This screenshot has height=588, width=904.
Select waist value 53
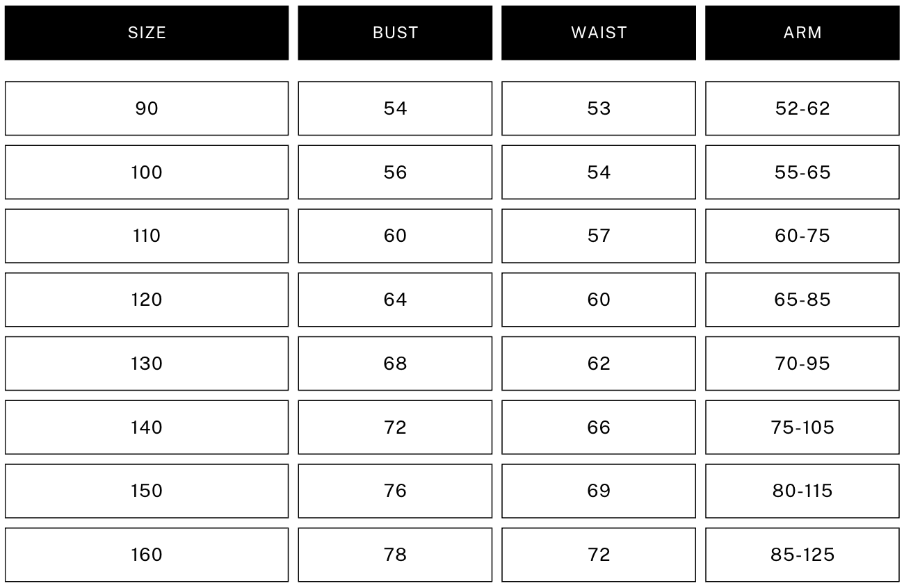pos(599,108)
